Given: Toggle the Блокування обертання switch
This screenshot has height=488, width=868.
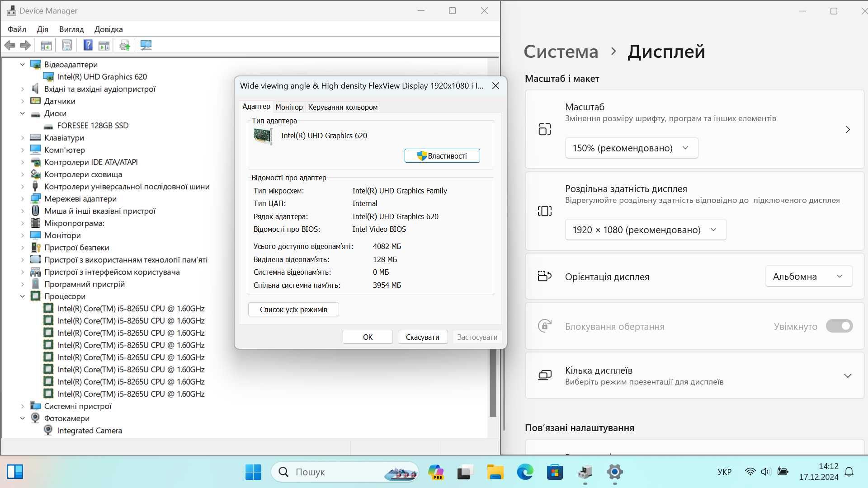Looking at the screenshot, I should click(x=839, y=326).
